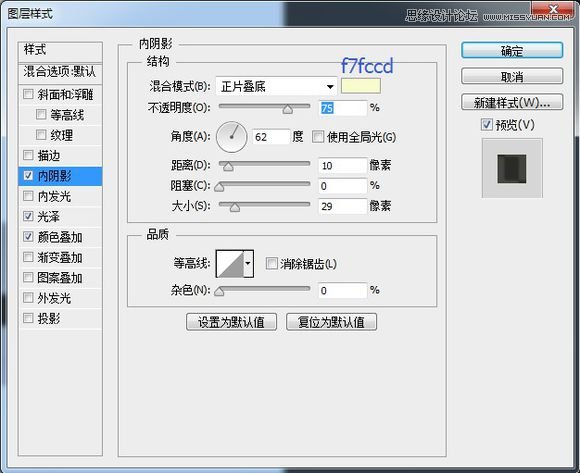Tick the 纹理 checkbox
This screenshot has height=473, width=580.
[x=41, y=135]
